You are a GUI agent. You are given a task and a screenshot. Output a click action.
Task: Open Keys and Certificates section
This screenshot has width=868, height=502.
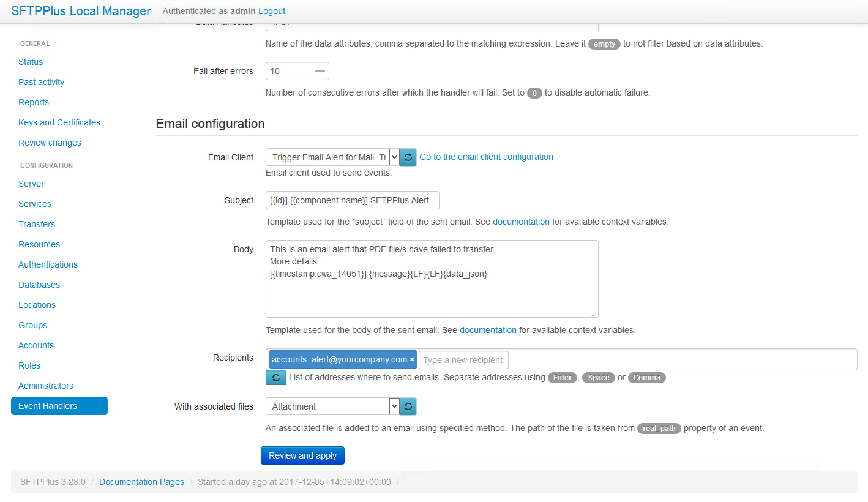pyautogui.click(x=59, y=123)
